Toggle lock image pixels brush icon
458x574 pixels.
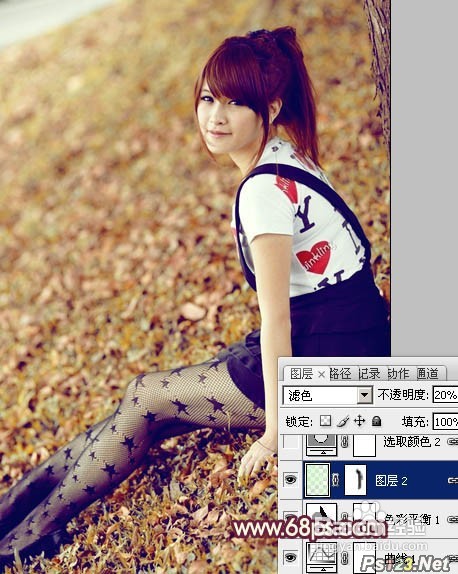pyautogui.click(x=343, y=421)
